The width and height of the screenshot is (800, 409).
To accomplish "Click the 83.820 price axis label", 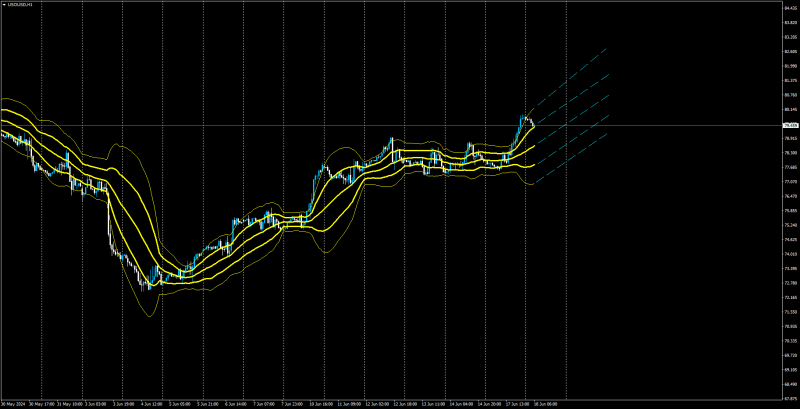I will coord(791,23).
